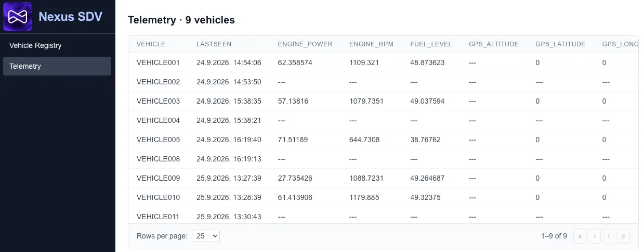Select the VEHICLE003 cell
The height and width of the screenshot is (252, 644).
pos(158,101)
